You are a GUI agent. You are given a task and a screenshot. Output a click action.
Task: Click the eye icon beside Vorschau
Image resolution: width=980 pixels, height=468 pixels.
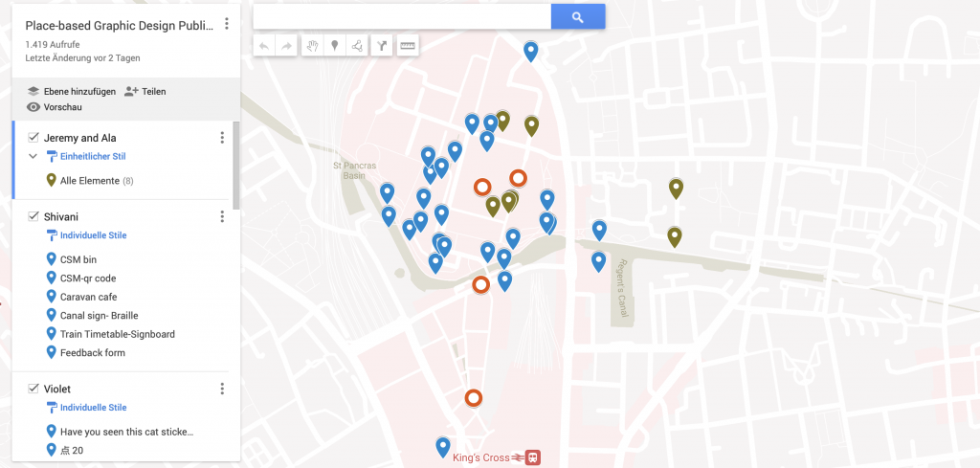(x=33, y=107)
